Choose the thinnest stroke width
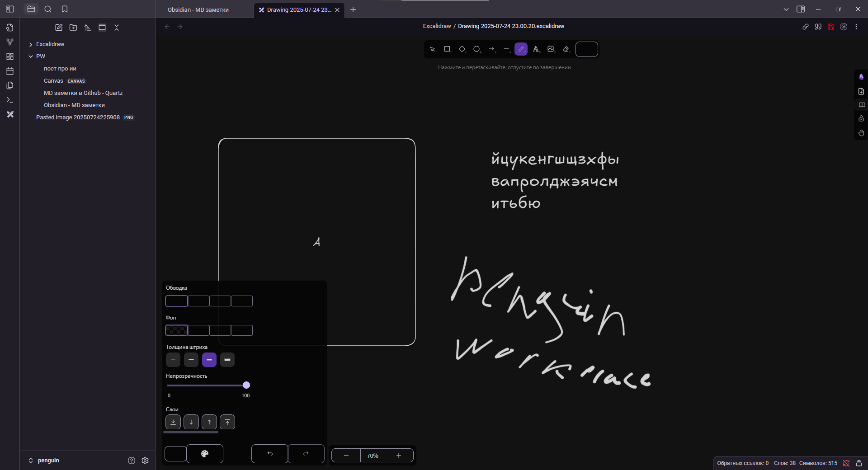The image size is (868, 470). pyautogui.click(x=173, y=360)
